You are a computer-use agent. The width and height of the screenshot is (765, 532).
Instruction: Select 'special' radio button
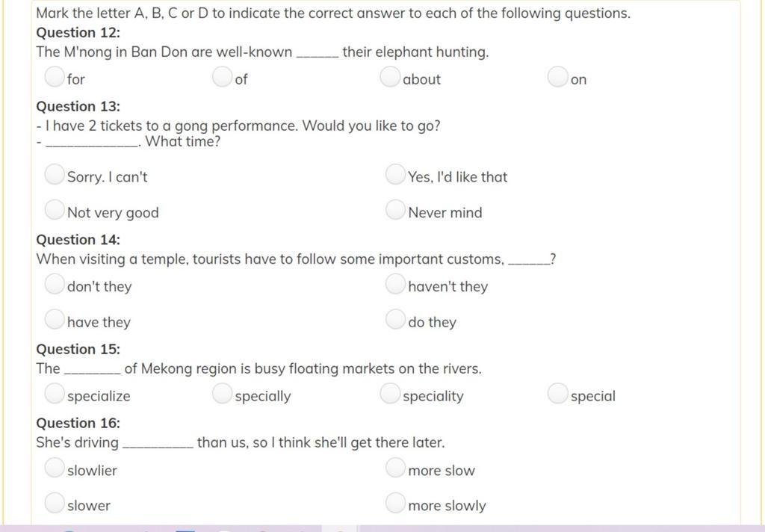point(557,393)
